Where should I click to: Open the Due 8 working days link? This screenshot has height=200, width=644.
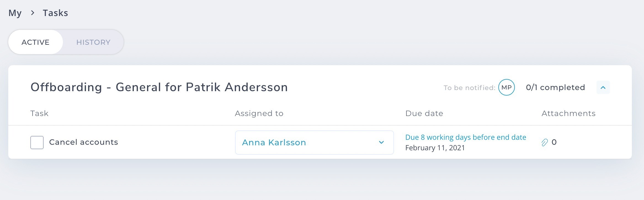pos(466,137)
